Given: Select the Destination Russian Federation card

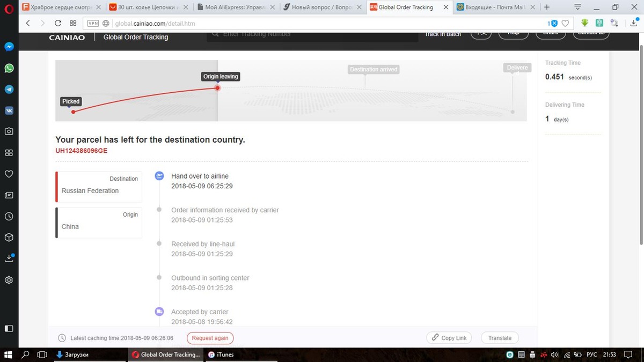Looking at the screenshot, I should (x=99, y=187).
